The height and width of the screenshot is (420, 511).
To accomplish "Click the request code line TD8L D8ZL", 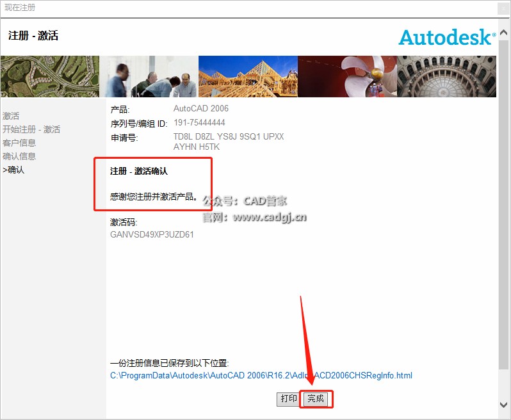I will tap(229, 136).
